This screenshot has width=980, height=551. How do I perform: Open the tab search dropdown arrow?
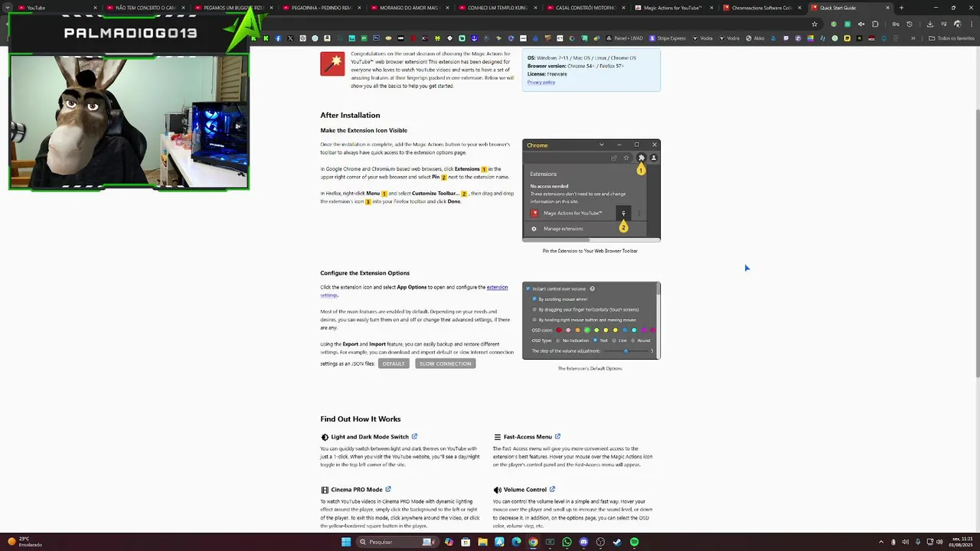(8, 8)
